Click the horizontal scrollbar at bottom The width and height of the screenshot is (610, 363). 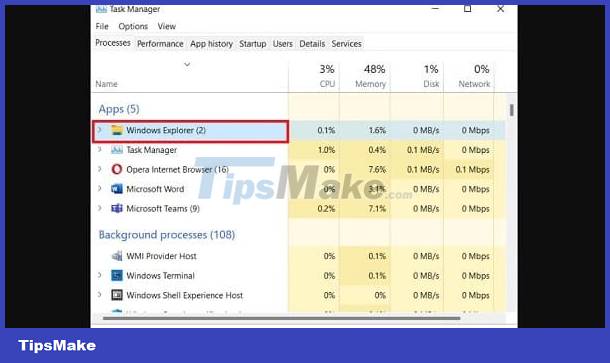coord(281,318)
